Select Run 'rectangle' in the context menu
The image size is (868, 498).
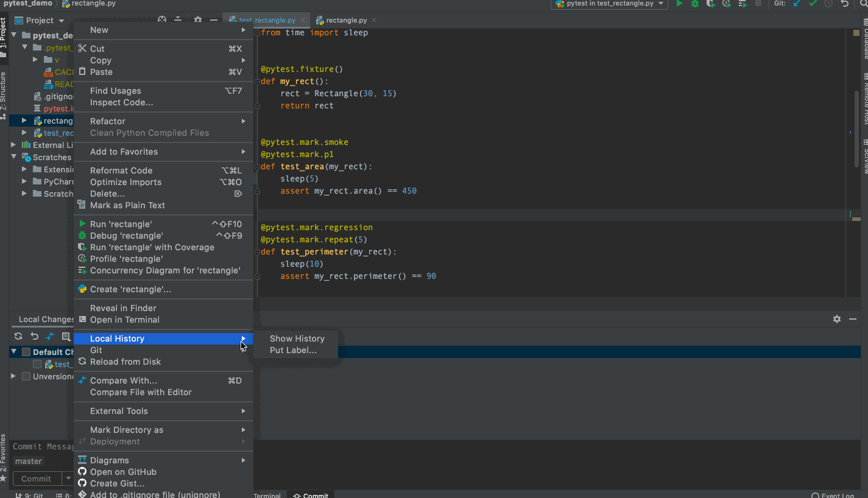click(163, 224)
